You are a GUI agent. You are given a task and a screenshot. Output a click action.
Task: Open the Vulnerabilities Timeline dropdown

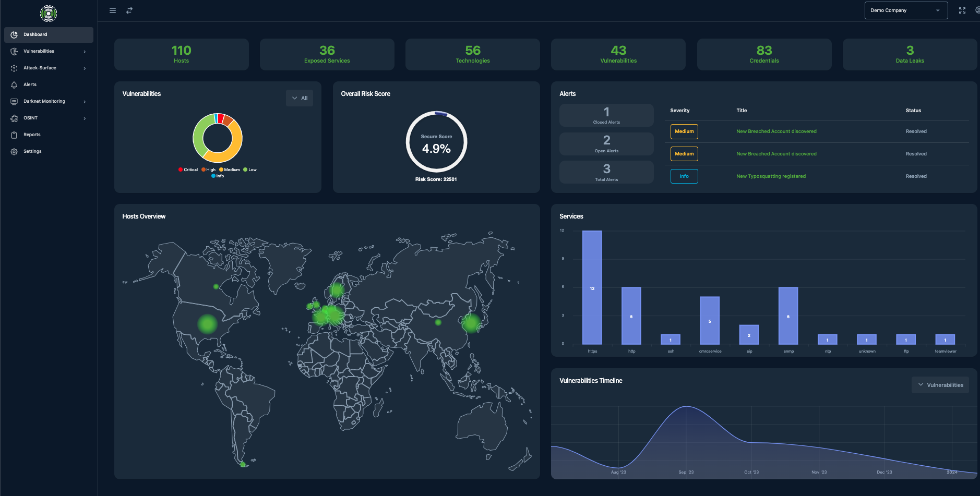tap(940, 385)
